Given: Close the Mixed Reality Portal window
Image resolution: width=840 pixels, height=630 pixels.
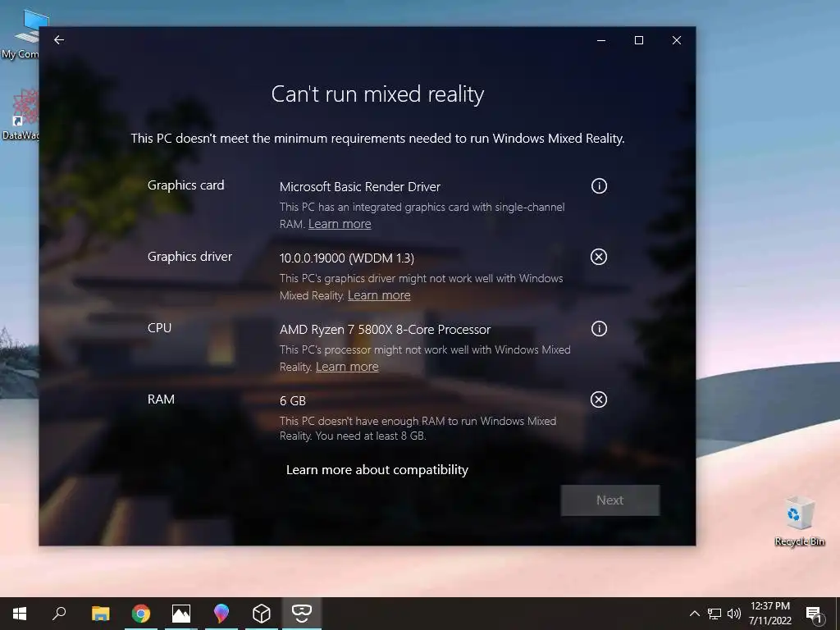Looking at the screenshot, I should pos(677,40).
